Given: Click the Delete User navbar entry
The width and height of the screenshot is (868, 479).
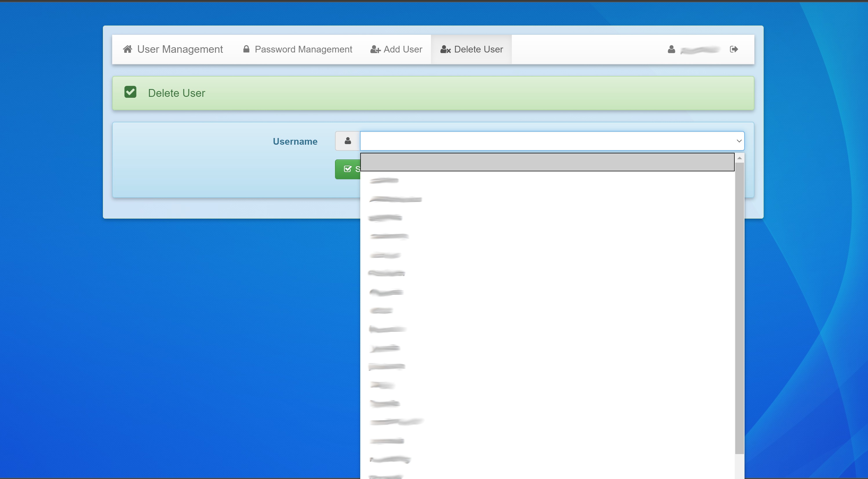Looking at the screenshot, I should click(478, 49).
